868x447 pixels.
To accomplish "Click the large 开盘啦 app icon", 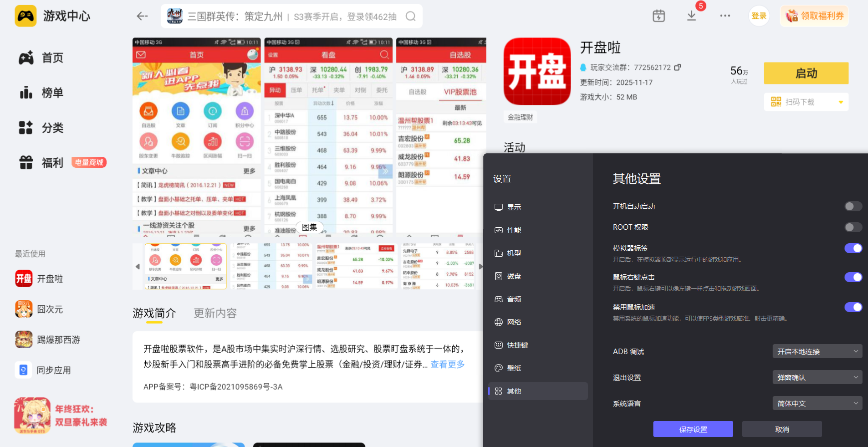I will coord(537,71).
